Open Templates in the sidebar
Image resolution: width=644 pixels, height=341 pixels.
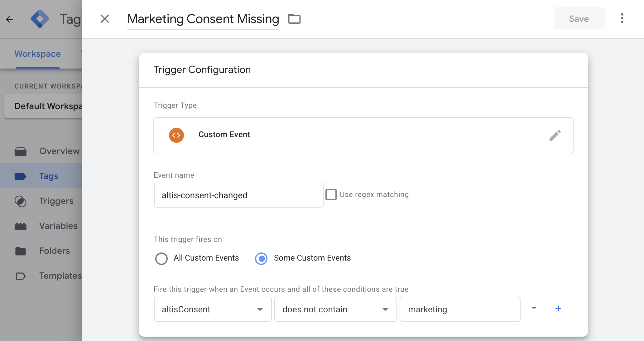coord(41,276)
